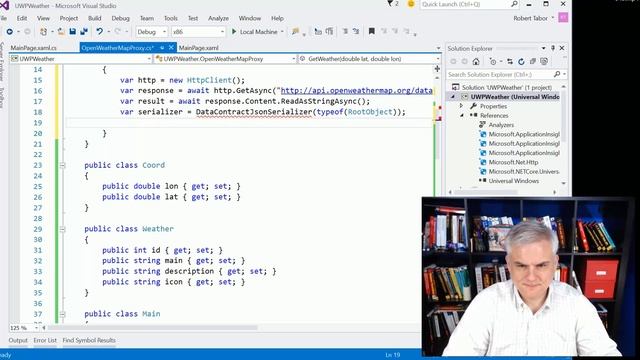Screen dimensions: 640x360
Task: Switch to the MainPage.xaml tab
Action: (x=198, y=48)
